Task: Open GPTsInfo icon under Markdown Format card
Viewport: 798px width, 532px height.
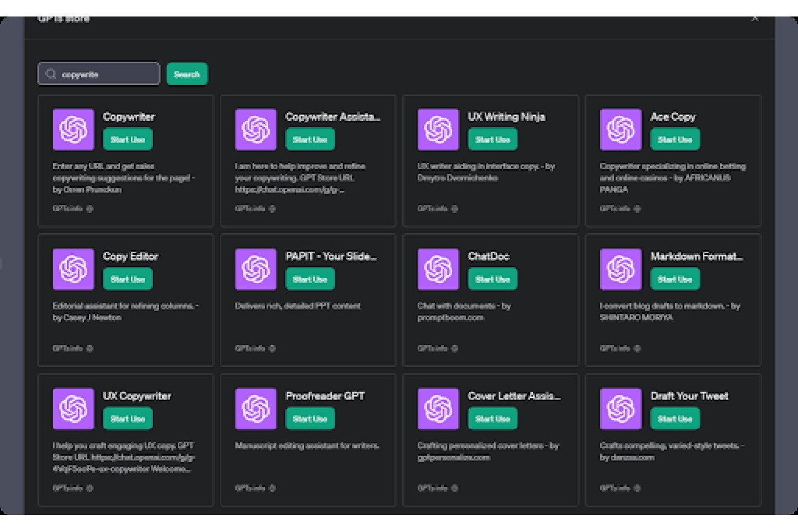Action: click(x=637, y=348)
